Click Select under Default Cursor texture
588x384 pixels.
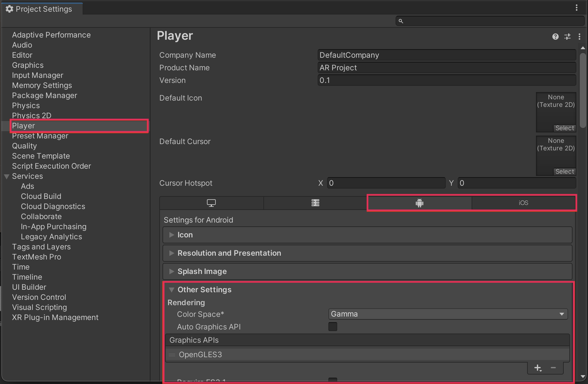[x=565, y=172]
